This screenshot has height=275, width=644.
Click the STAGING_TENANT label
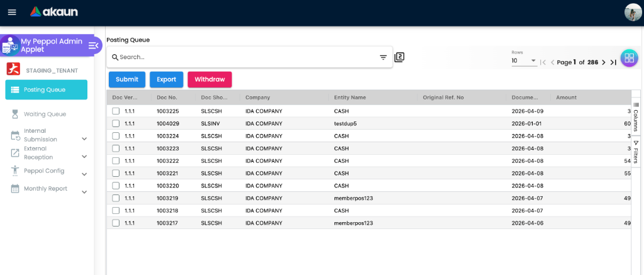point(52,70)
